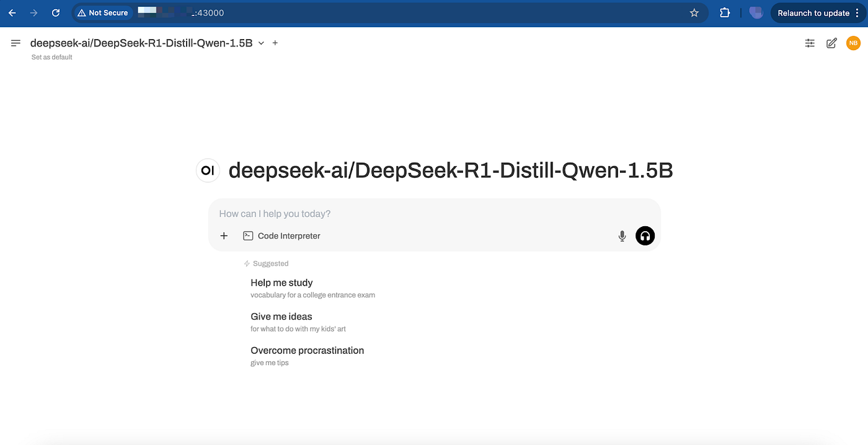Open the chat controls sliders icon

[x=810, y=43]
